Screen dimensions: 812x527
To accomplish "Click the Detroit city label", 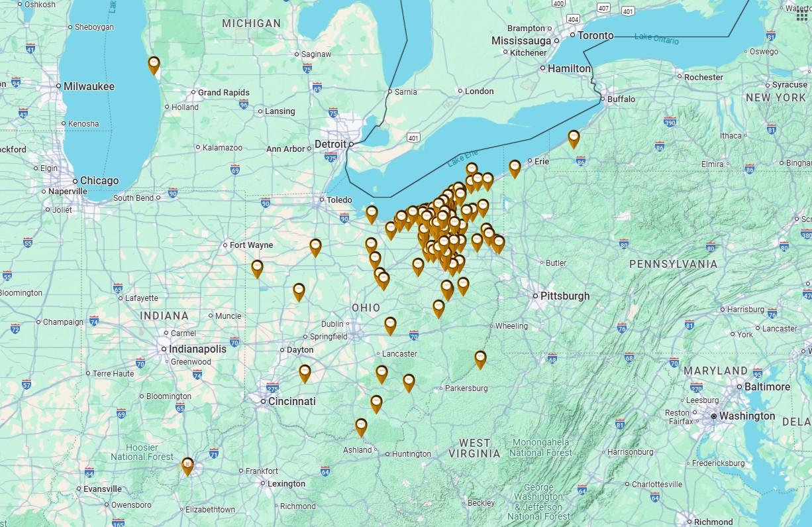I will click(330, 145).
